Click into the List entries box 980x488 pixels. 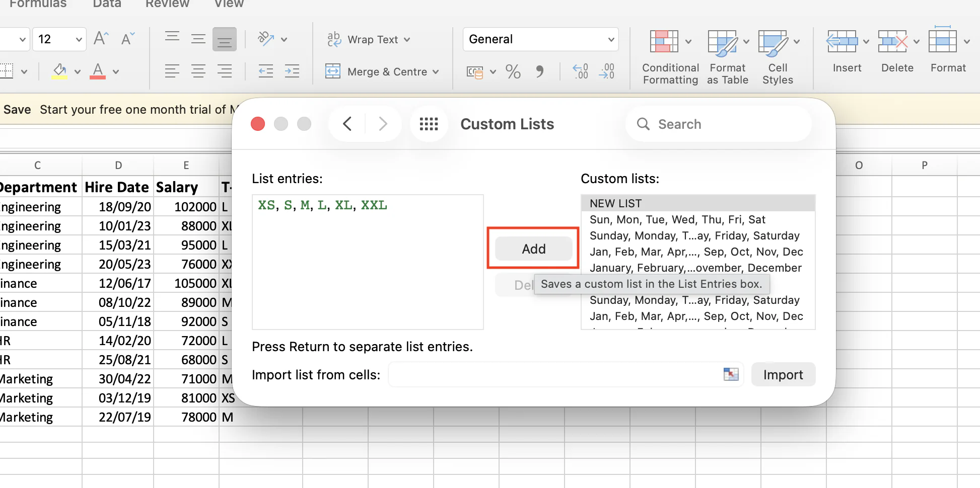368,262
